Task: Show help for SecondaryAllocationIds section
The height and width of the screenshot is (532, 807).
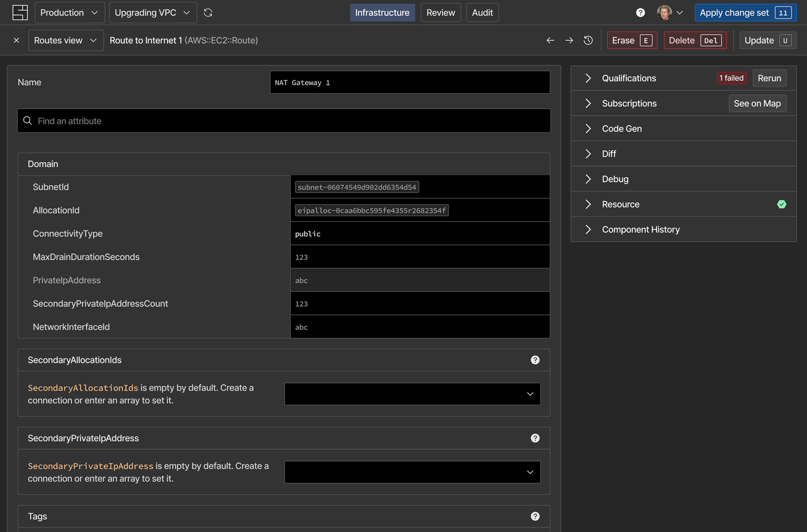Action: [x=535, y=360]
